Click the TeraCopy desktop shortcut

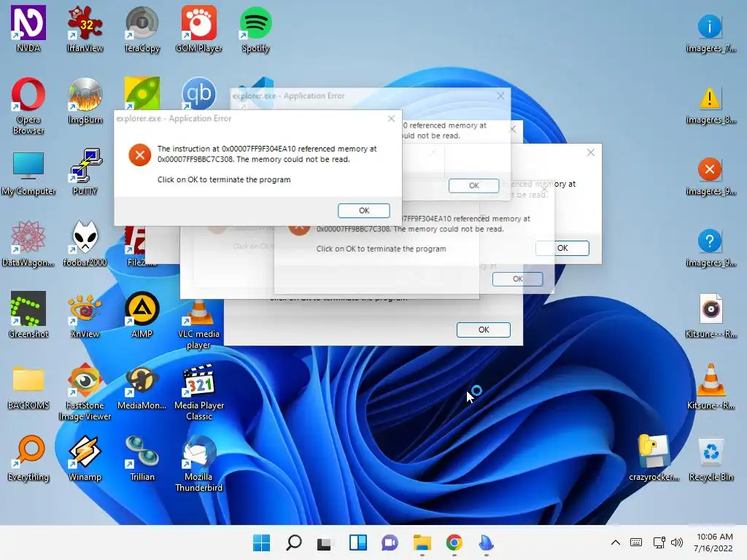[142, 28]
